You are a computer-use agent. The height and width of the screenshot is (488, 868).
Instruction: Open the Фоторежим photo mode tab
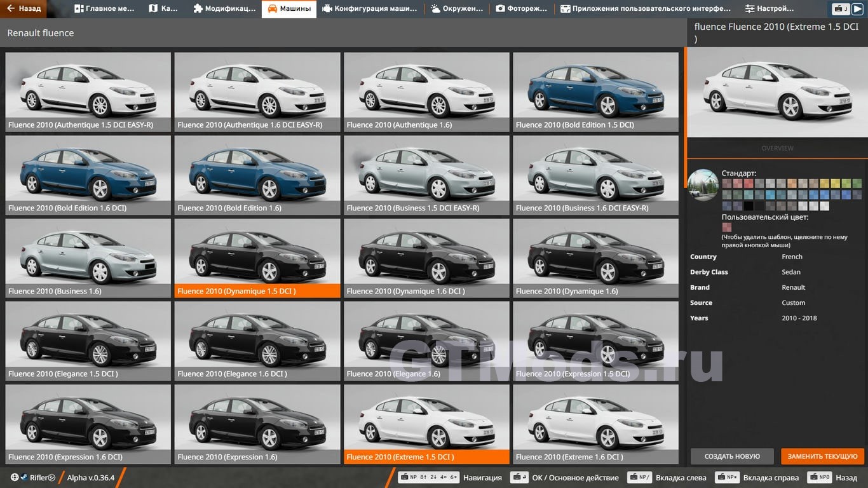520,9
